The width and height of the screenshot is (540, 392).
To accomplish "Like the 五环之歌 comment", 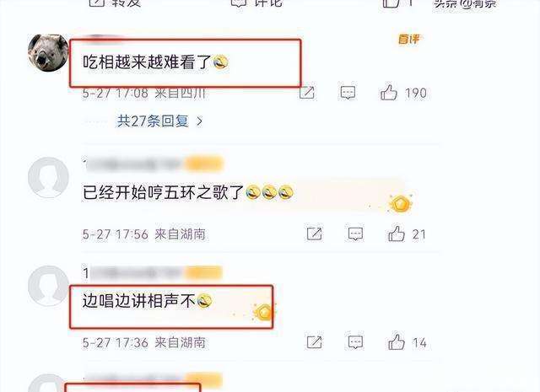I will [397, 234].
